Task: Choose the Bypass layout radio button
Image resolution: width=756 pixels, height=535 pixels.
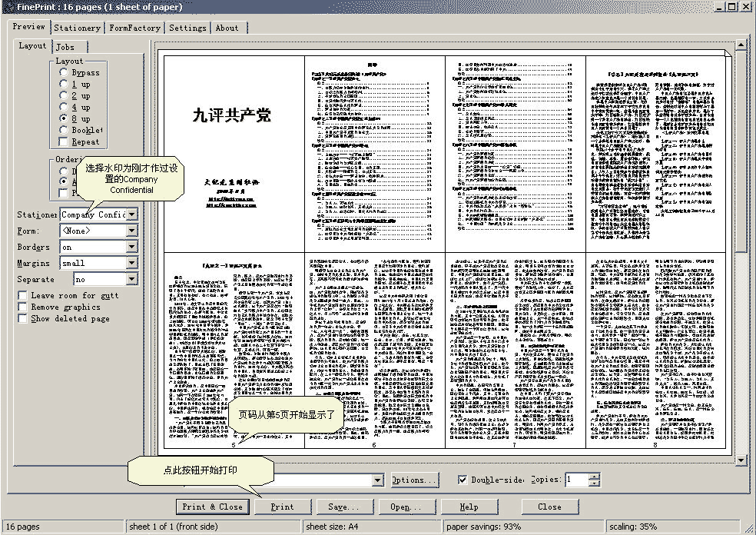Action: (x=63, y=72)
